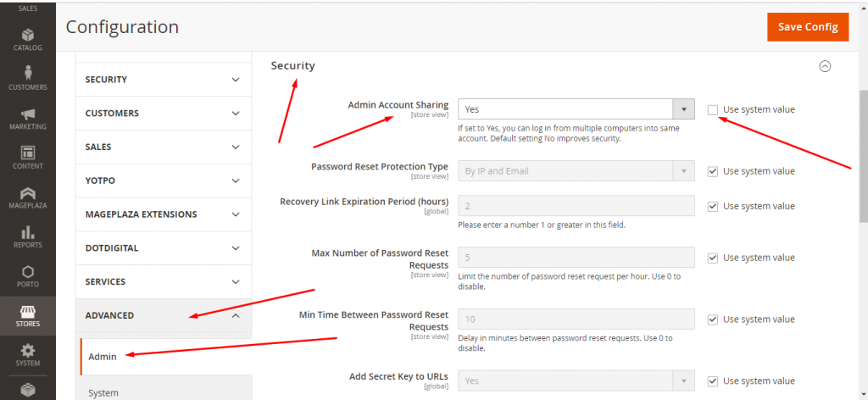Uncheck system value for Recovery Link Expiration Period
This screenshot has width=868, height=400.
click(713, 206)
